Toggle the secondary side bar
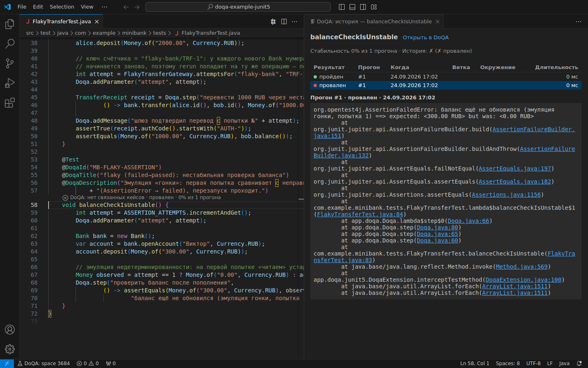 363,7
